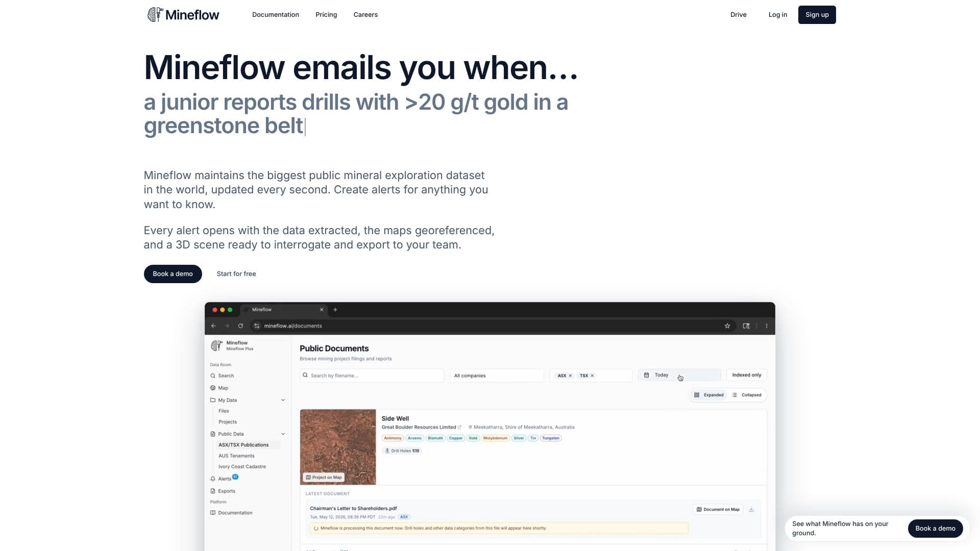Click the bookmark star icon
This screenshot has height=551, width=980.
[727, 326]
